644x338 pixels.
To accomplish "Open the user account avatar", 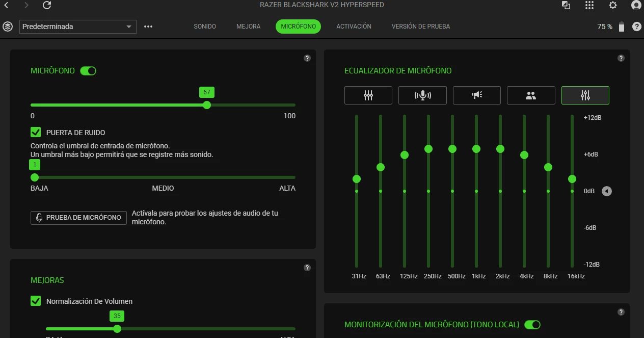I will 636,5.
